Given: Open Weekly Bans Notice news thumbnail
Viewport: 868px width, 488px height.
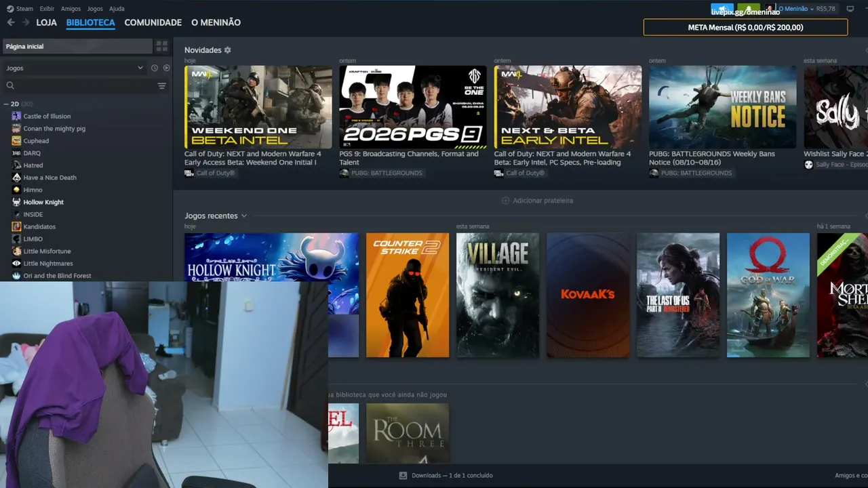Looking at the screenshot, I should pos(723,107).
